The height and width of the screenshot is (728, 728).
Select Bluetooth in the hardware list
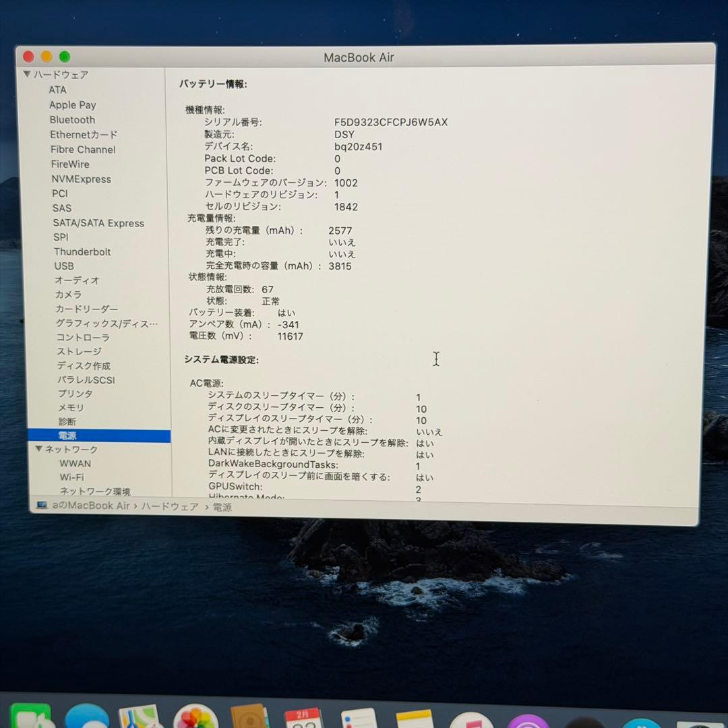72,120
